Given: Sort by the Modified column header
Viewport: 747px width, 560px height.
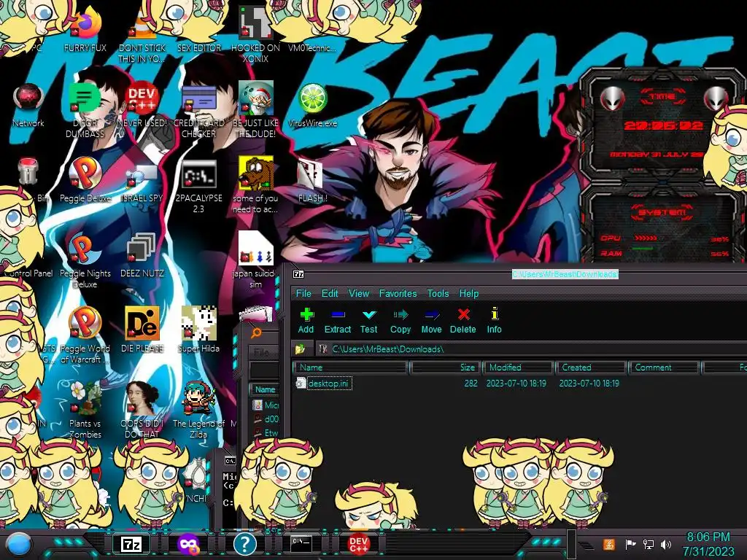Looking at the screenshot, I should [x=518, y=367].
